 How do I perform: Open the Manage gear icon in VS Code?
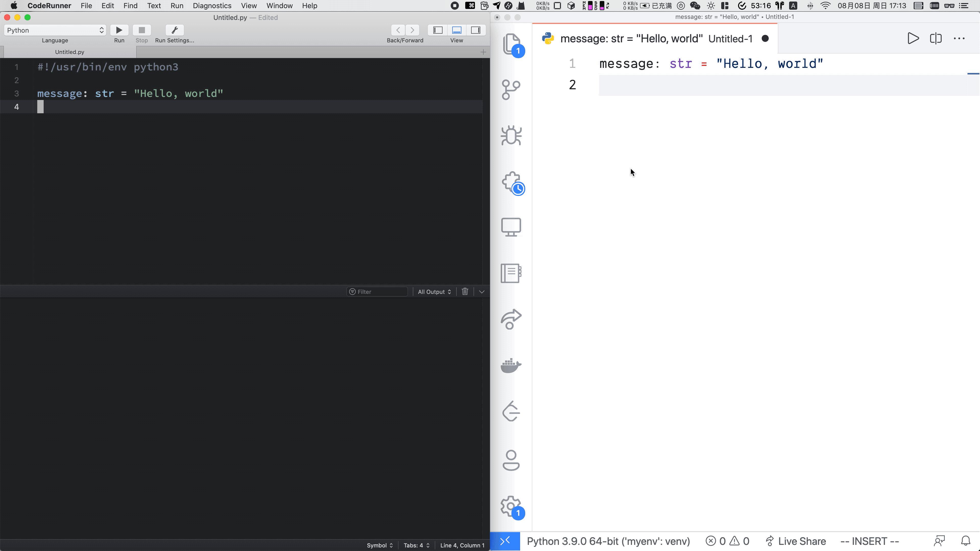(510, 506)
